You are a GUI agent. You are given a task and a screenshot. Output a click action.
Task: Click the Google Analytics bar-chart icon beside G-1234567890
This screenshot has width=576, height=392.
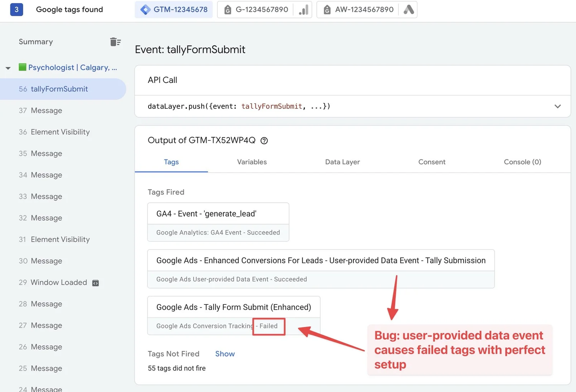click(x=303, y=10)
